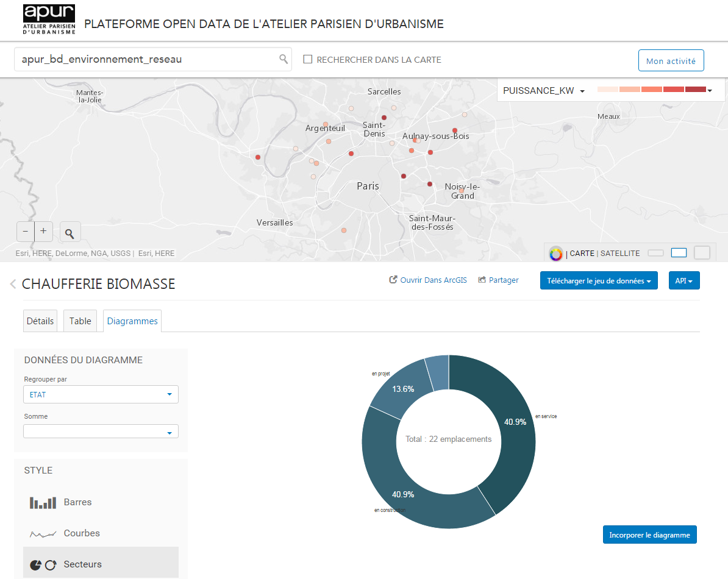This screenshot has height=579, width=728.
Task: Open the Somme dropdown
Action: coord(101,432)
